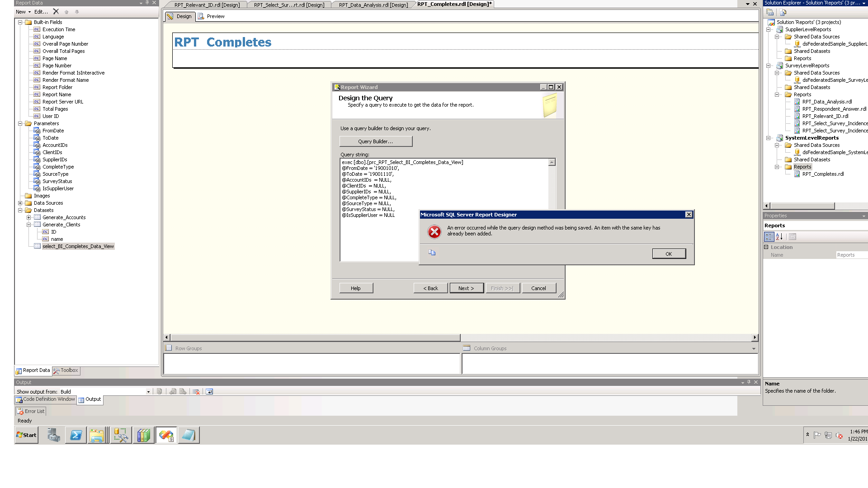Collapse the Datasets folder in Report Data
The height and width of the screenshot is (488, 868).
(x=20, y=210)
